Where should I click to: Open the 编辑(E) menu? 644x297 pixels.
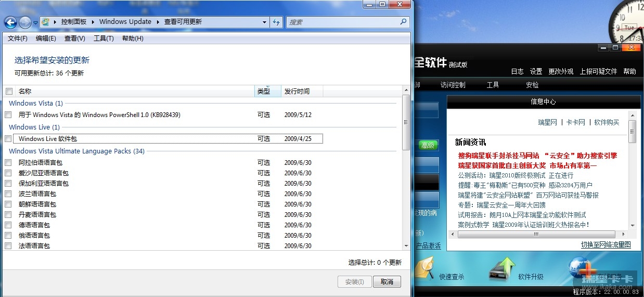pos(46,38)
